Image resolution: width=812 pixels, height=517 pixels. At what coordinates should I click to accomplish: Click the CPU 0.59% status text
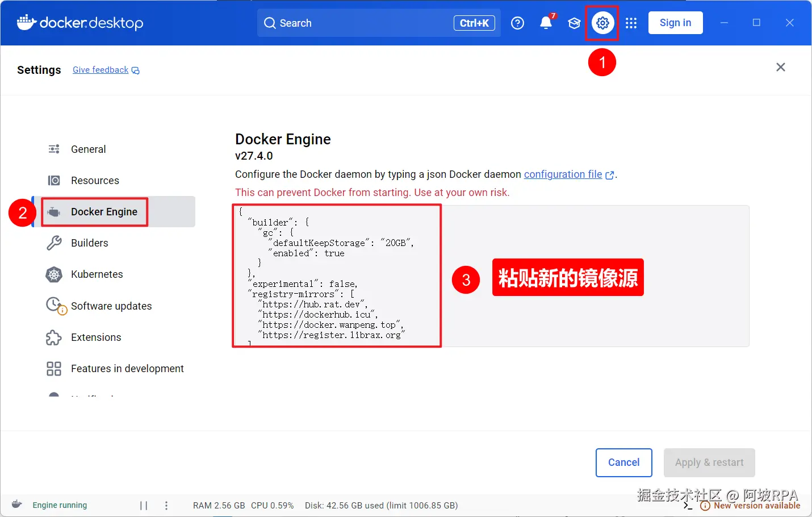click(273, 505)
